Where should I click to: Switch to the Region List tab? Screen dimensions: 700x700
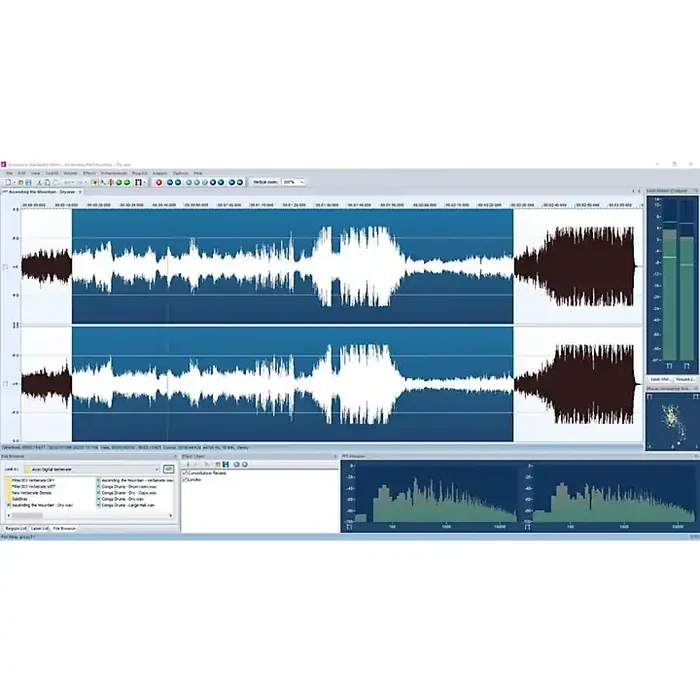(x=16, y=529)
